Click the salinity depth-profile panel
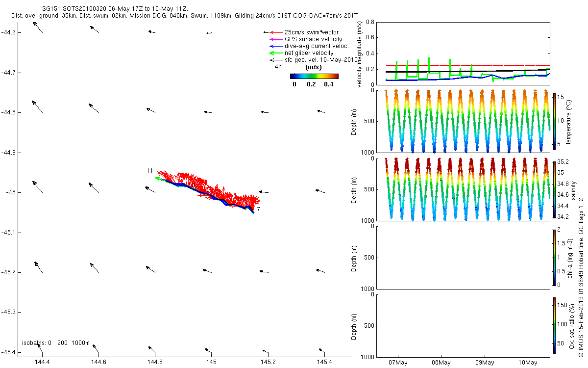This screenshot has width=588, height=368. 463,189
